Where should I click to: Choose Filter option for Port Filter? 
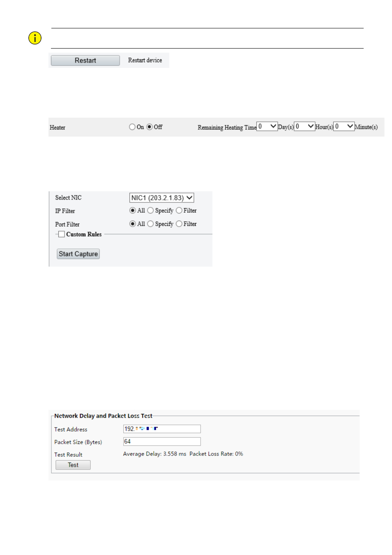coord(179,224)
